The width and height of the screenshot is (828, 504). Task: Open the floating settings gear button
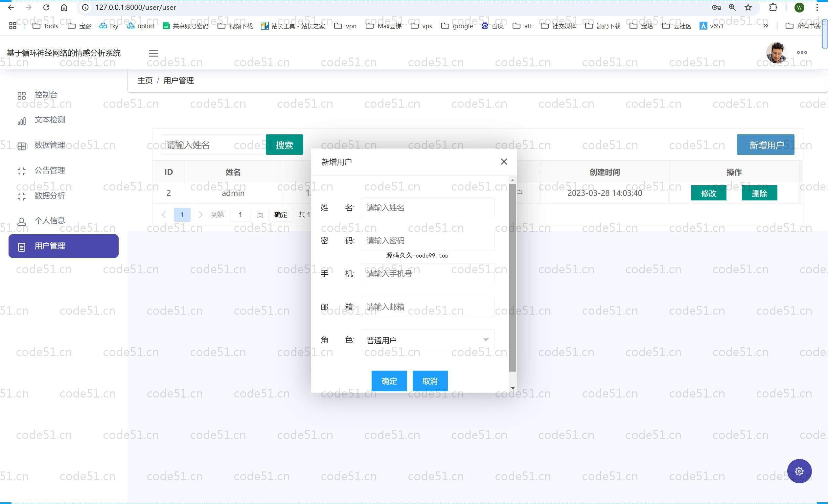(x=799, y=471)
